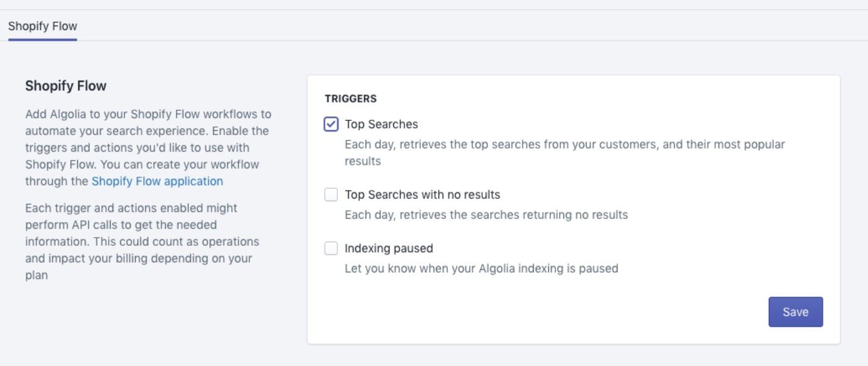Toggle on the Indexing paused checkbox
This screenshot has width=868, height=366.
pos(332,248)
